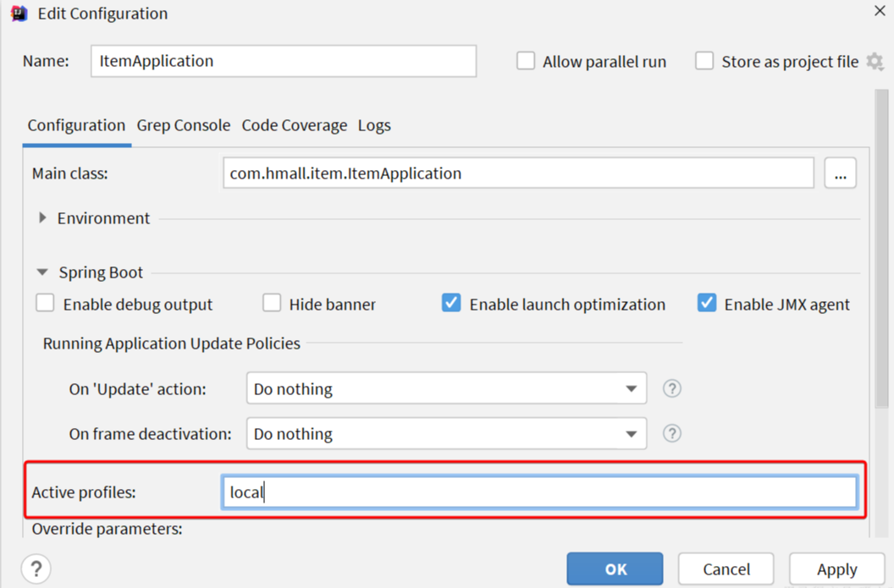
Task: Click the 'Main class:' label
Action: coord(69,173)
